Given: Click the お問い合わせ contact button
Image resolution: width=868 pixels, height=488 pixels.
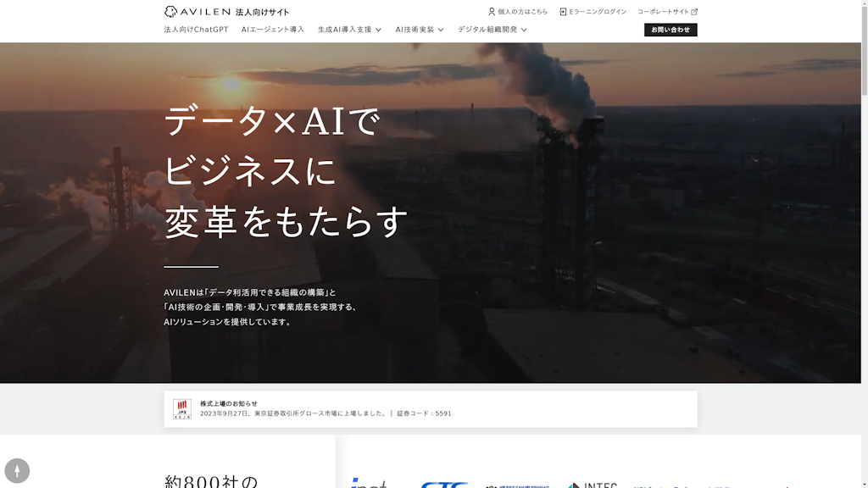Looking at the screenshot, I should tap(670, 30).
